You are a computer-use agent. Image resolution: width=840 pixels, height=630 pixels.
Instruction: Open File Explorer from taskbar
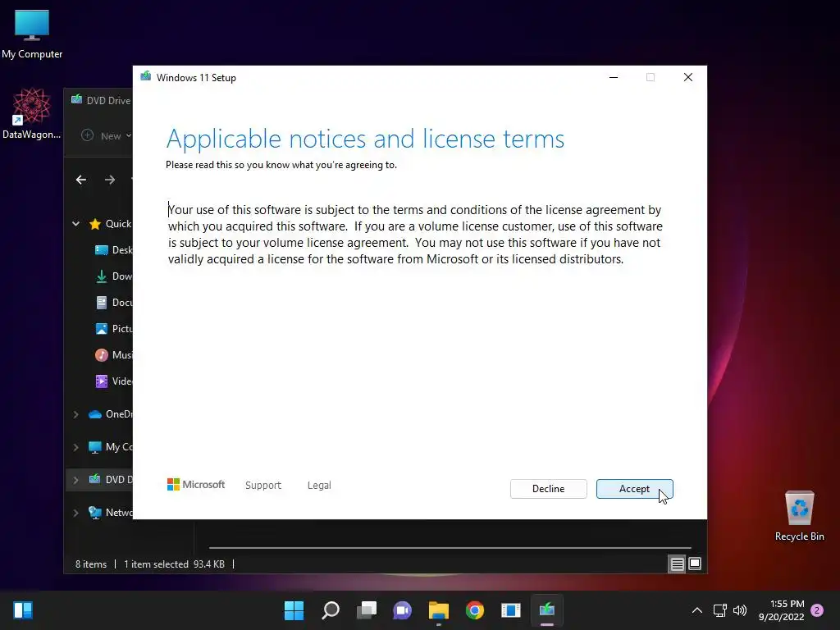pos(438,610)
